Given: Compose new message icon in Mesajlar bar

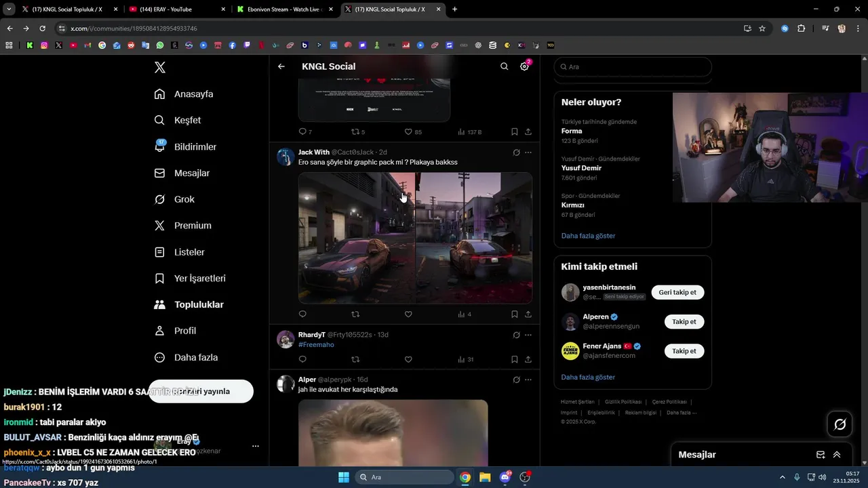Looking at the screenshot, I should point(821,455).
